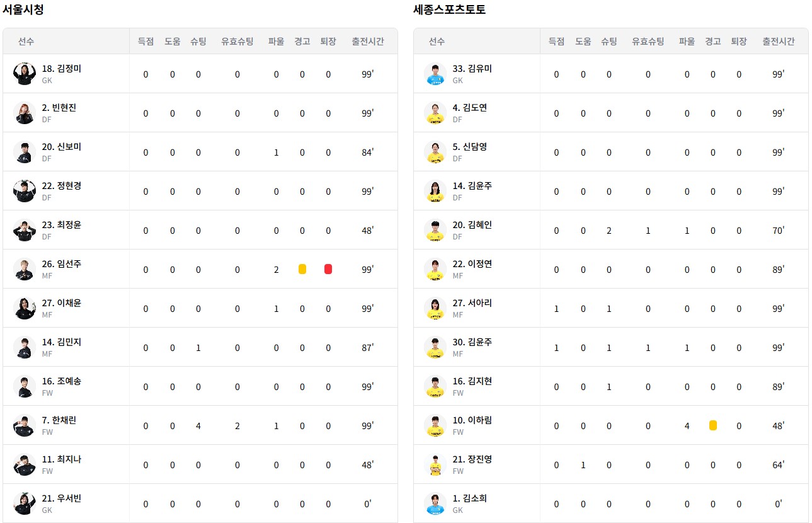
Task: Click 슈팅 header in 서울시청 table
Action: click(x=198, y=41)
